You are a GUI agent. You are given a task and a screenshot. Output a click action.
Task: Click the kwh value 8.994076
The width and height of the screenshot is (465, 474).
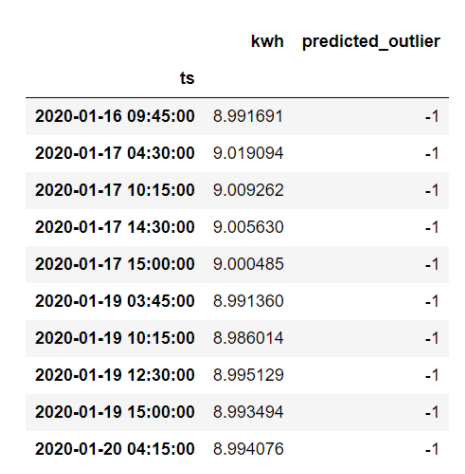point(248,449)
